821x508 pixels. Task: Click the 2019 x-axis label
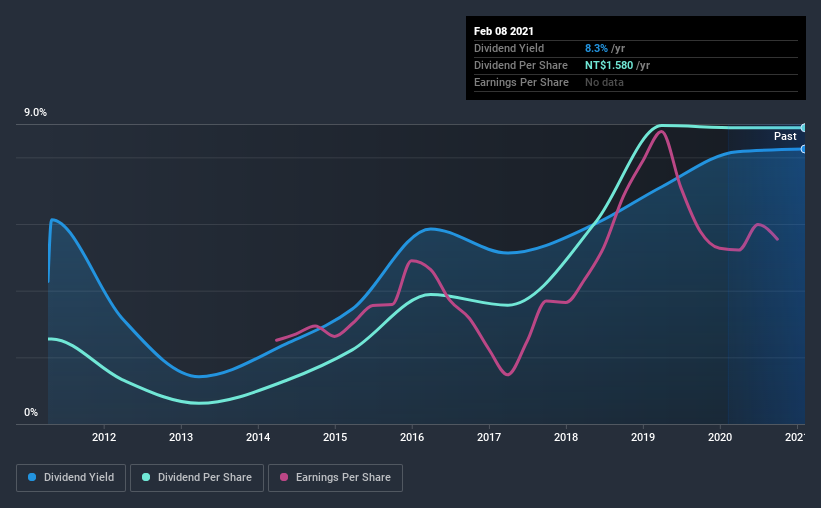click(642, 437)
